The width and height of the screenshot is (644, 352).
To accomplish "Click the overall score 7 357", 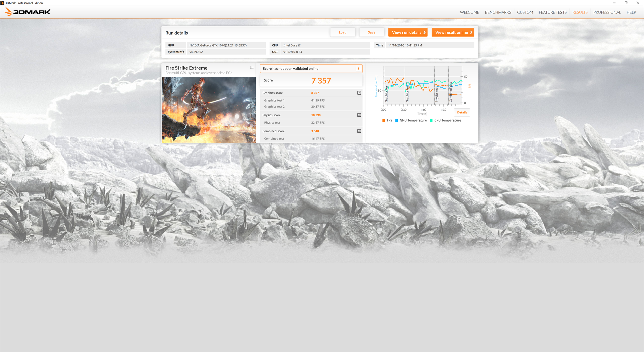I will coord(321,81).
